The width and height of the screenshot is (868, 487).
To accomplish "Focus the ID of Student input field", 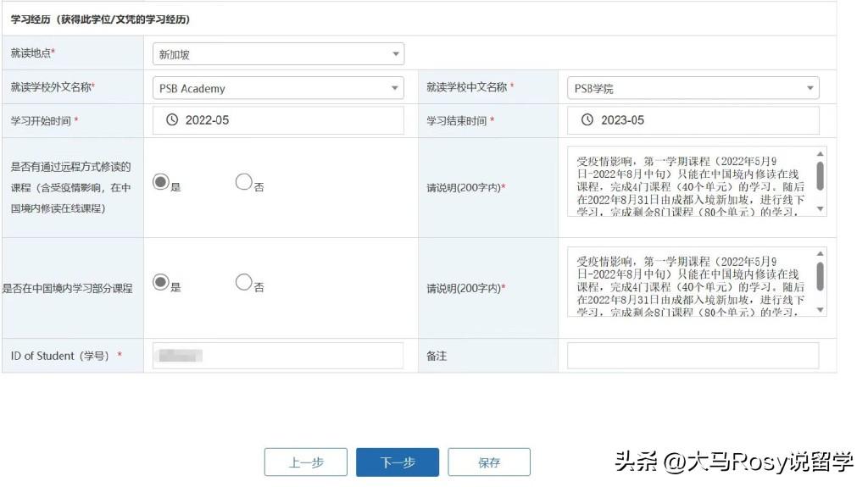I will point(278,356).
